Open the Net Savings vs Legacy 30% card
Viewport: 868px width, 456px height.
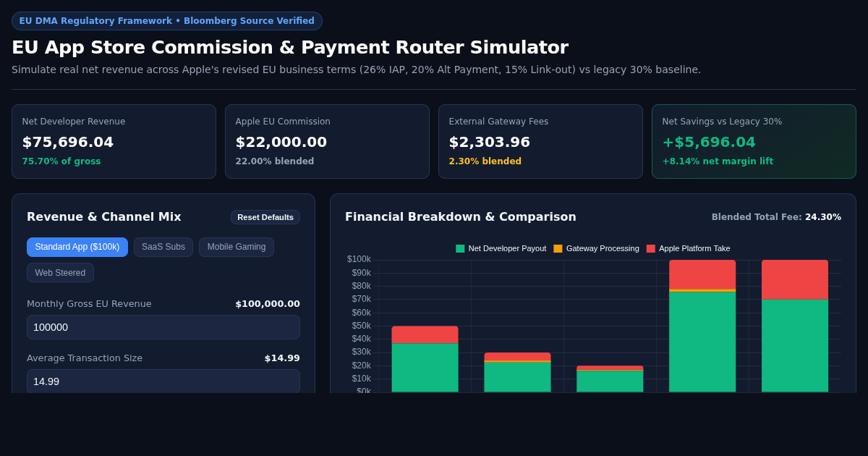754,141
